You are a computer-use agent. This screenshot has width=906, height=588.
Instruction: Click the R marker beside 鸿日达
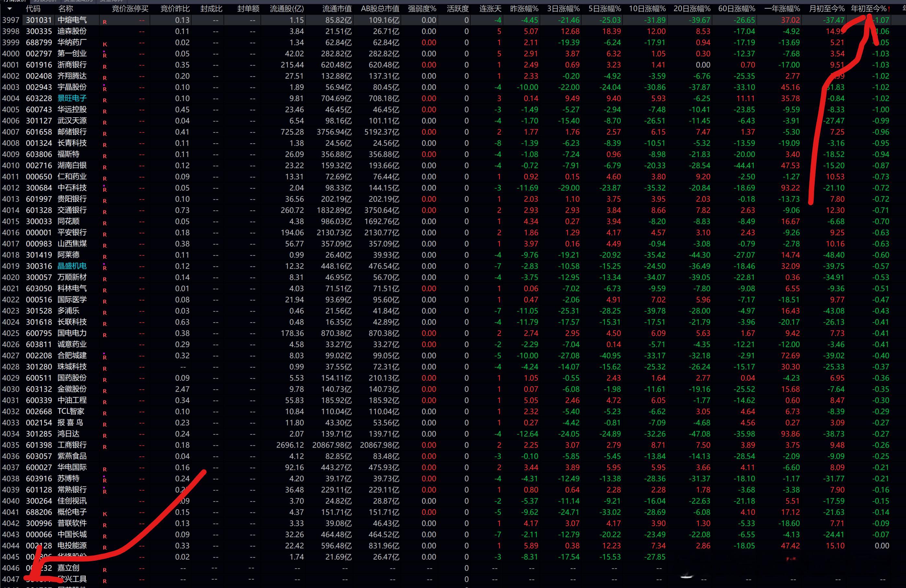(x=105, y=436)
